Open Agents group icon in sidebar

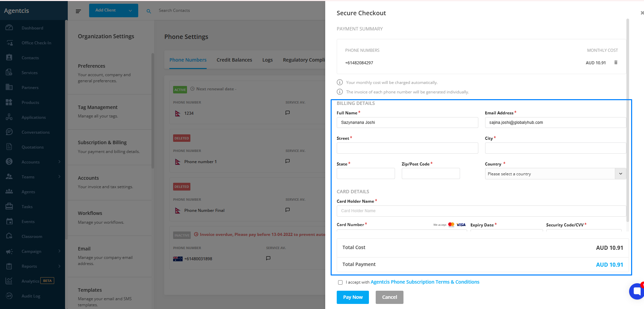[x=9, y=192]
